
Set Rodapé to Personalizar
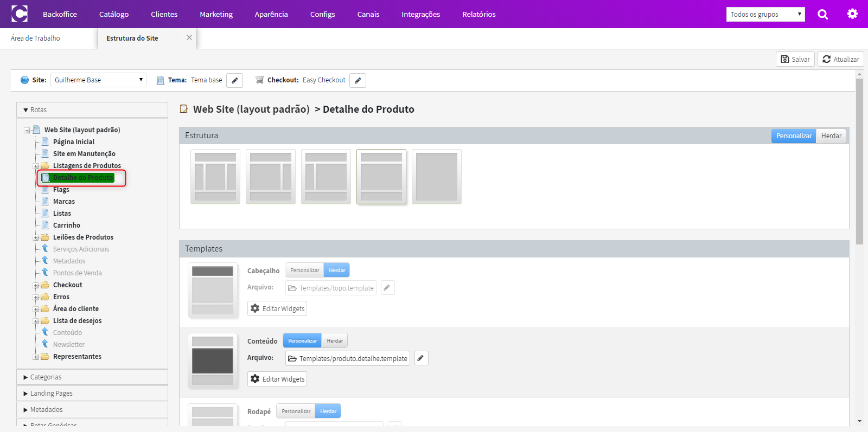tap(296, 411)
